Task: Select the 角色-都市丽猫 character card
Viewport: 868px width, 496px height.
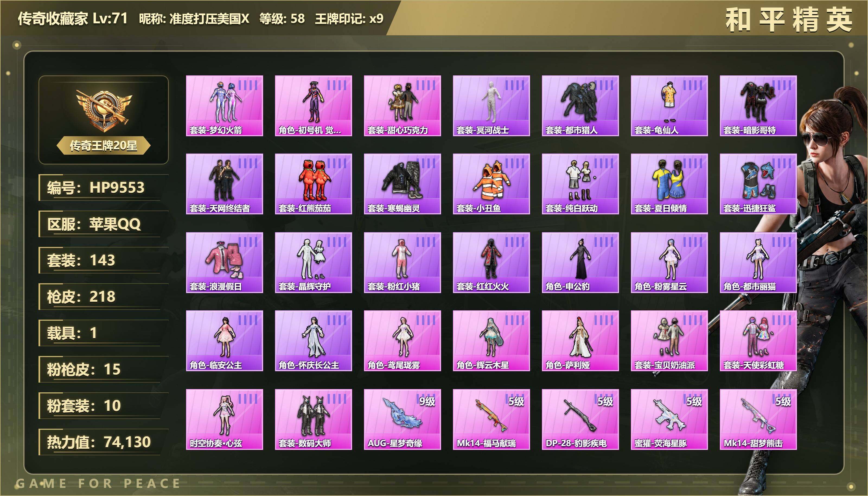Action: (758, 262)
